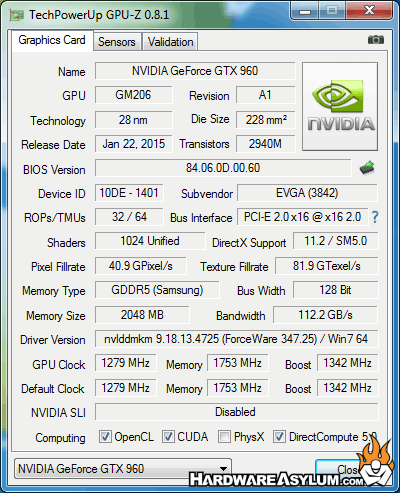Open the NVIDIA GeForce GTX 960 card dropdown
Viewport: 400px width, 493px height.
click(x=123, y=469)
